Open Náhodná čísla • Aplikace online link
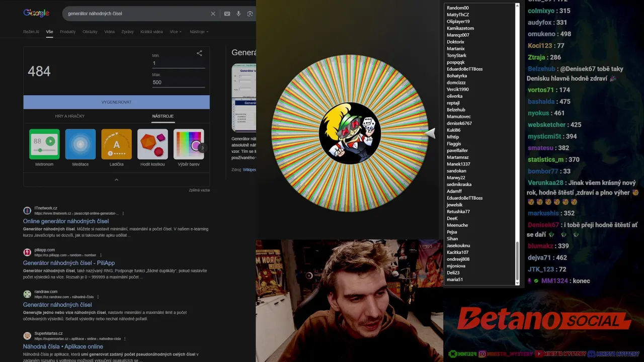 [x=63, y=346]
